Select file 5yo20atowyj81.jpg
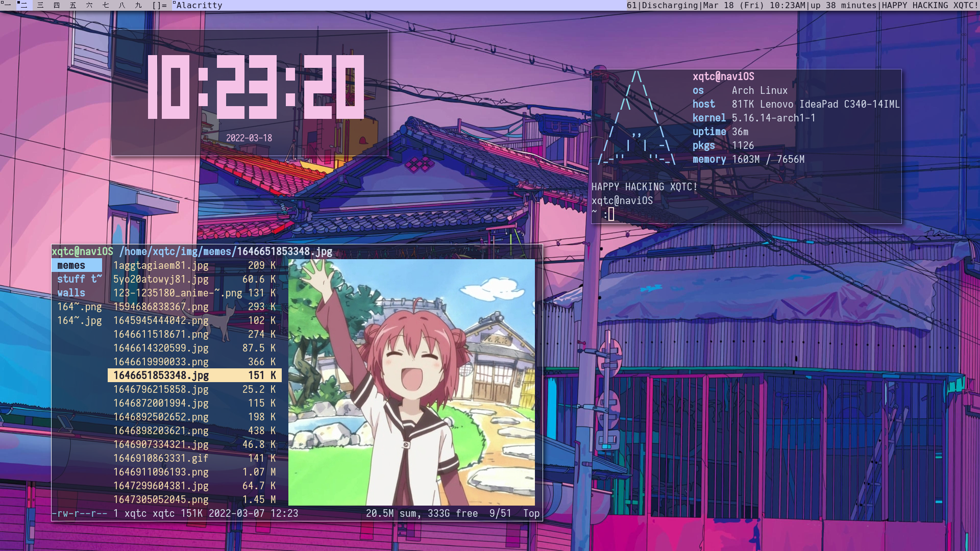 tap(194, 279)
